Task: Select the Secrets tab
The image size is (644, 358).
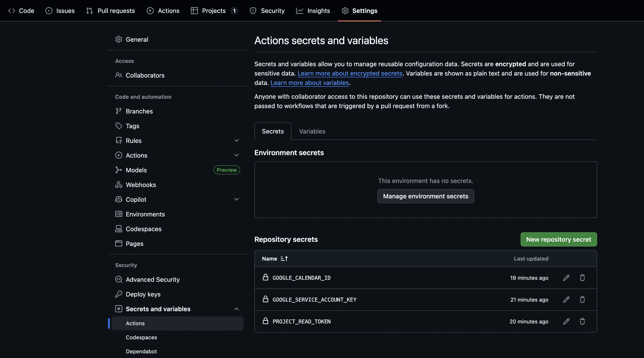Action: [273, 131]
